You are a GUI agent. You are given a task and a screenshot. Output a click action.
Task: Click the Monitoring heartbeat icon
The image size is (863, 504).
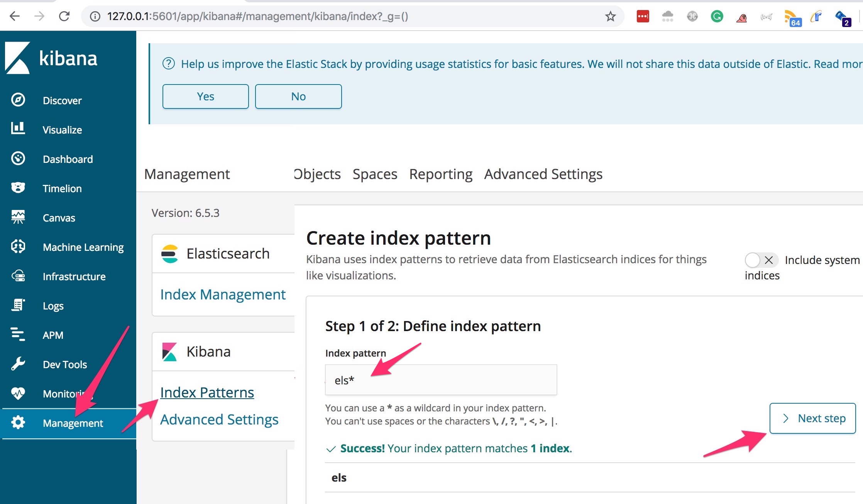(18, 393)
